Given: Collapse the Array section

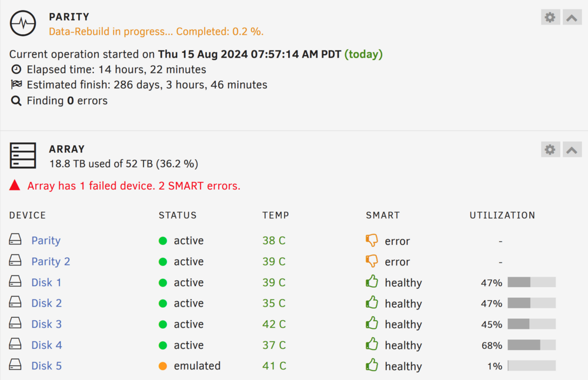Looking at the screenshot, I should [x=572, y=150].
